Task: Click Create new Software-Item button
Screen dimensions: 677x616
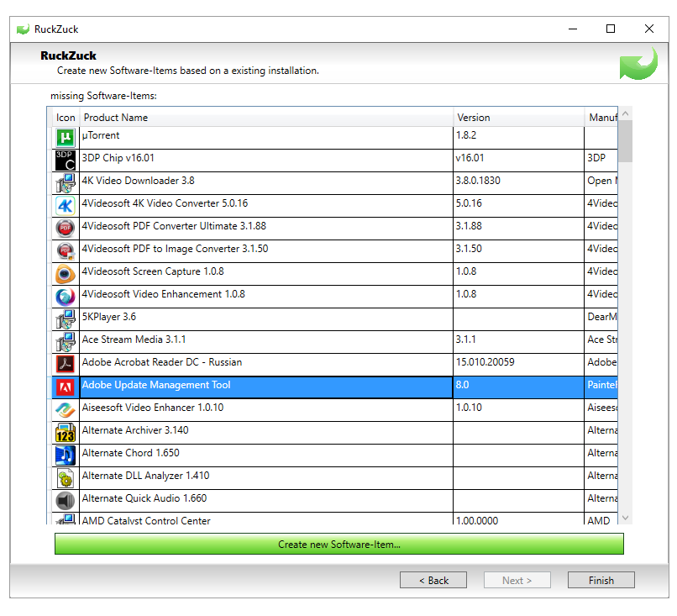Action: point(339,544)
